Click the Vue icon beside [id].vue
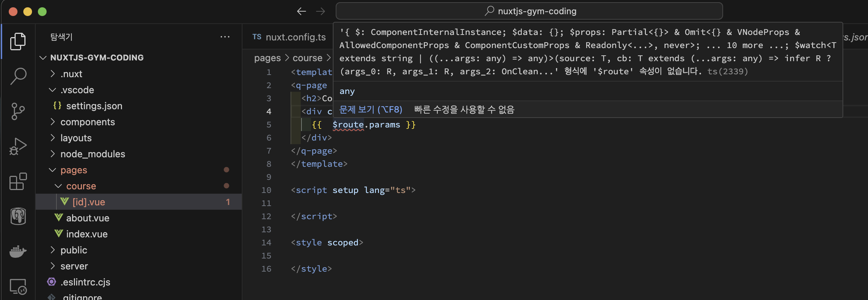This screenshot has width=868, height=300. [65, 202]
